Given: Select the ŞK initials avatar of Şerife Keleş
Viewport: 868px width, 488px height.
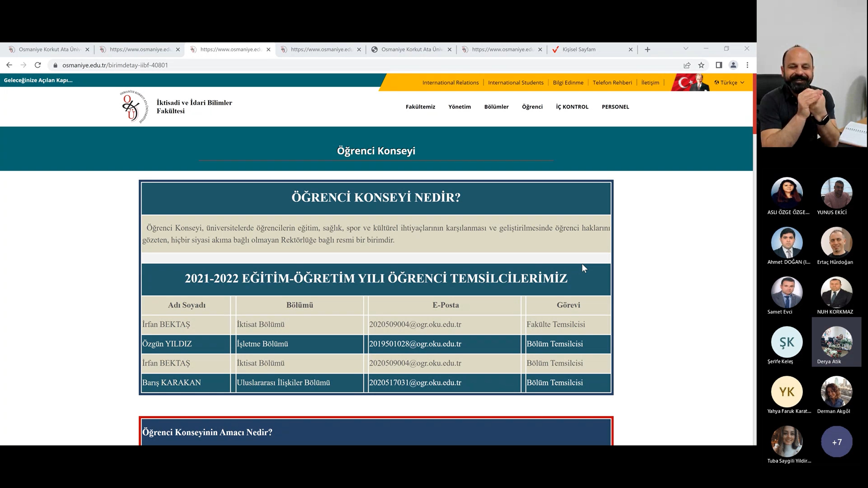Looking at the screenshot, I should coord(787,342).
